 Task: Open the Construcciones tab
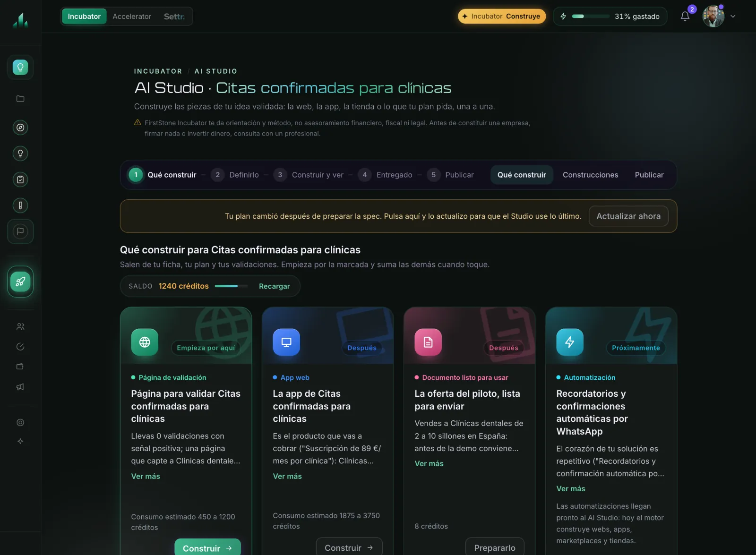pos(590,175)
